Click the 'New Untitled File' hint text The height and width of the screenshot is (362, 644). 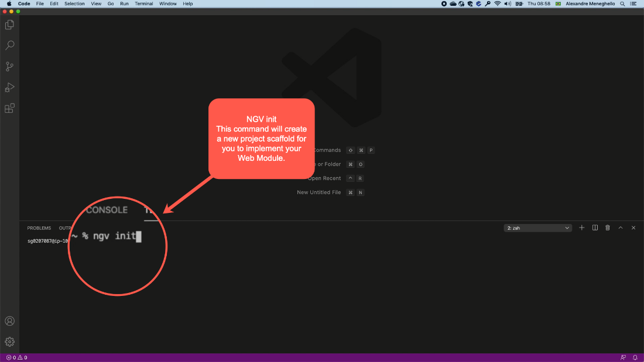tap(318, 192)
